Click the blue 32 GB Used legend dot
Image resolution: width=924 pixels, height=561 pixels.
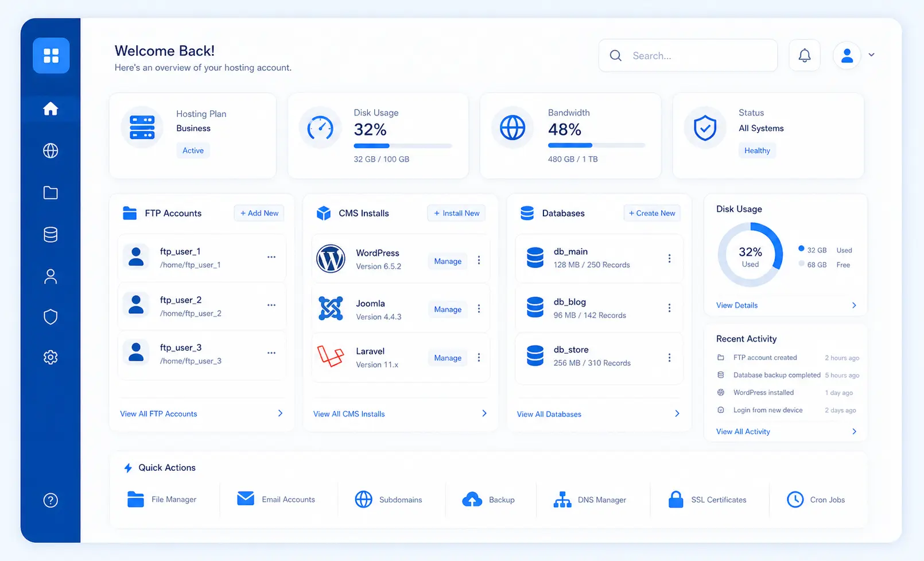pos(801,249)
